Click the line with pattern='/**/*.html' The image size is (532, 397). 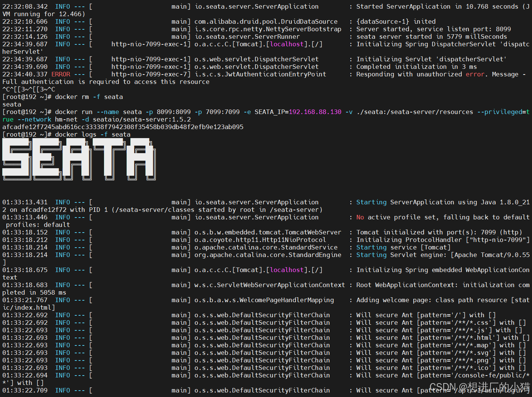click(266, 338)
